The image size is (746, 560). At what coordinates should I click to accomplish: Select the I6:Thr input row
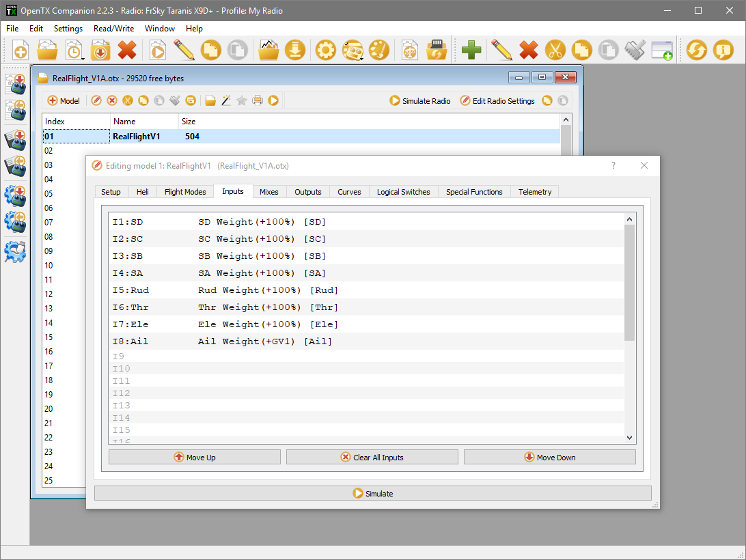pos(366,307)
